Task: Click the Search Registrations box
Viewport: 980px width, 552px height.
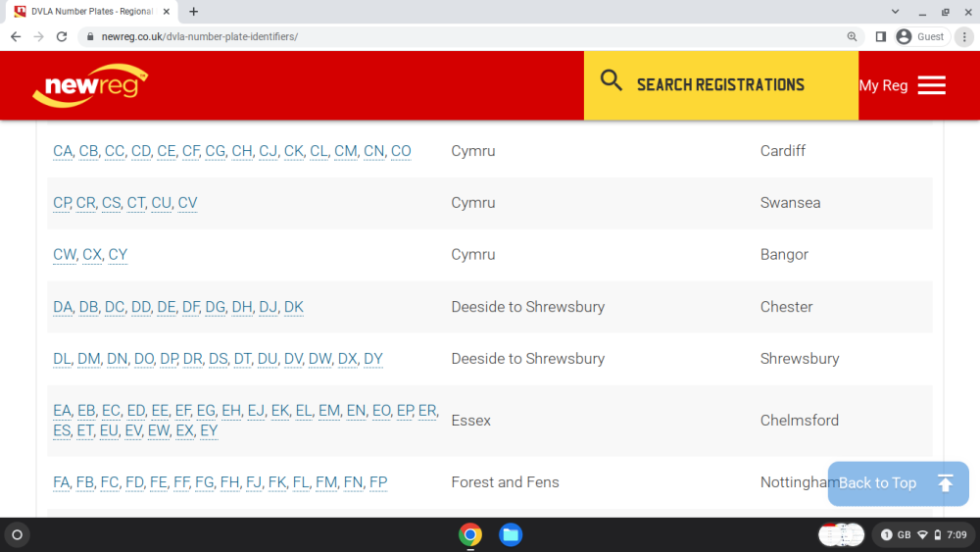Action: click(720, 85)
